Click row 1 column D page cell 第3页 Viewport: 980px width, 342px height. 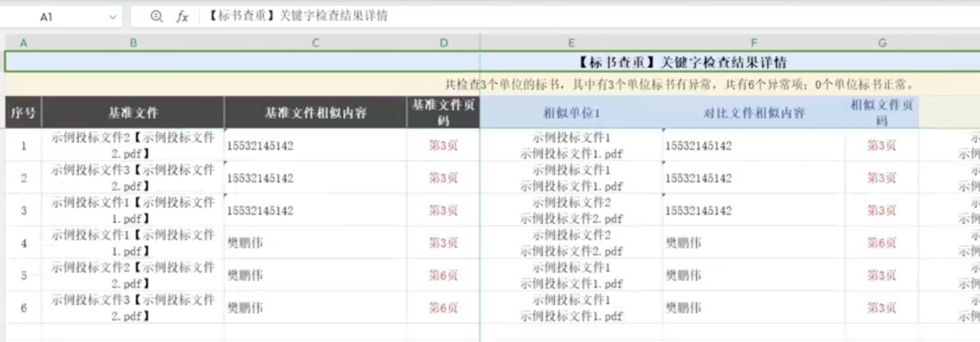(444, 145)
